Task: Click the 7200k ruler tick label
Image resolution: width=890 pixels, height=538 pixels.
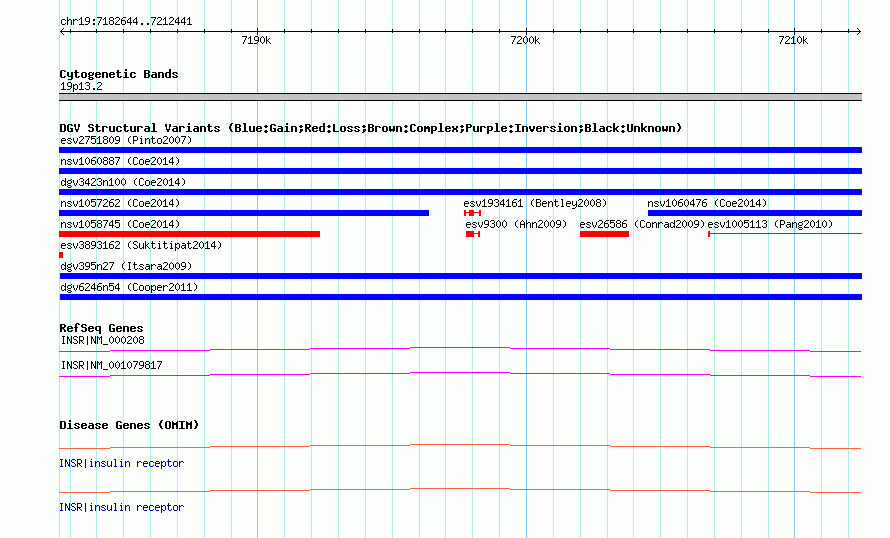Action: pyautogui.click(x=525, y=40)
